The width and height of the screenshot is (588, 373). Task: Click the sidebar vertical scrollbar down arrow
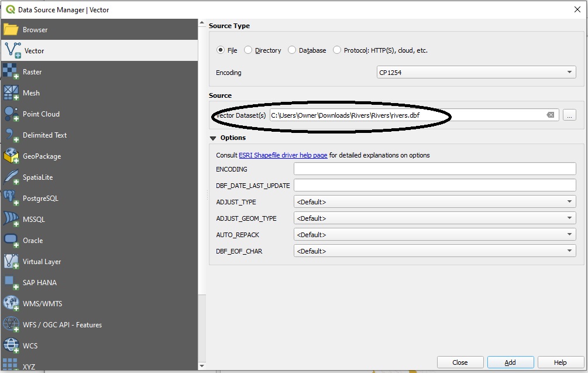202,367
